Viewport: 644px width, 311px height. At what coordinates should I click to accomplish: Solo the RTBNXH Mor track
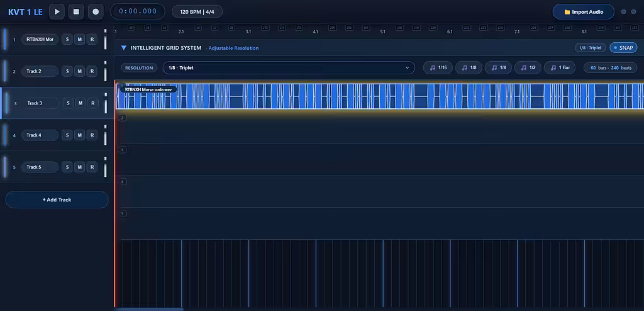point(67,40)
